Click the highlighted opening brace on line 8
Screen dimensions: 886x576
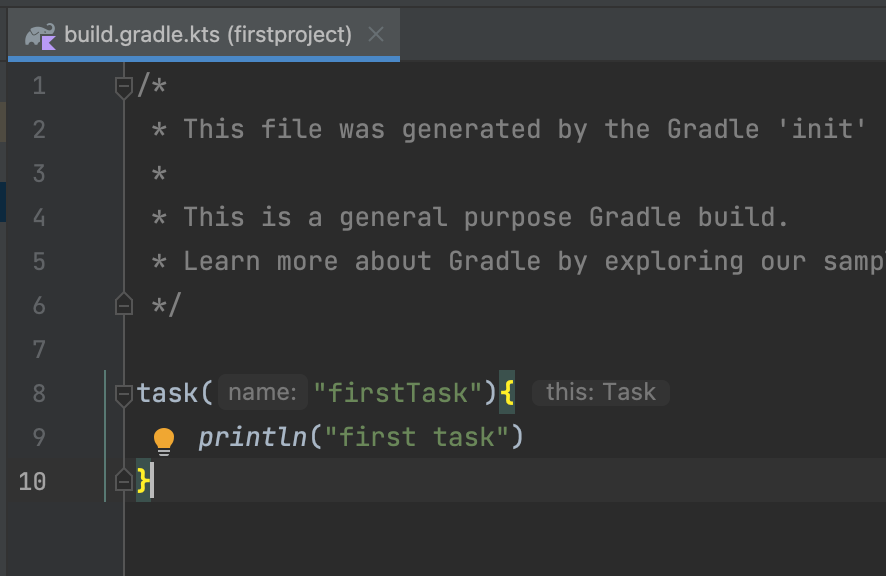[507, 392]
